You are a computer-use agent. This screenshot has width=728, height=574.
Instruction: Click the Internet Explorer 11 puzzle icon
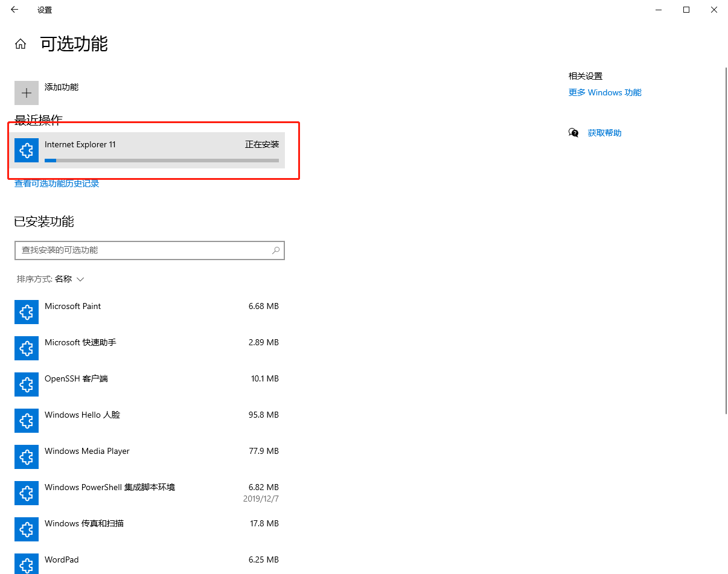pyautogui.click(x=27, y=150)
